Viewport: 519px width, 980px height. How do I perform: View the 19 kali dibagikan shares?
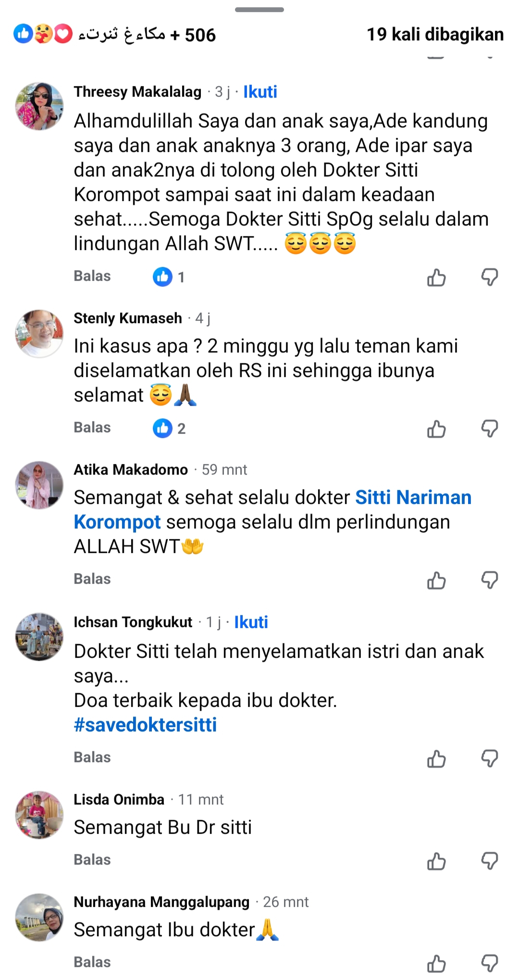pos(435,34)
